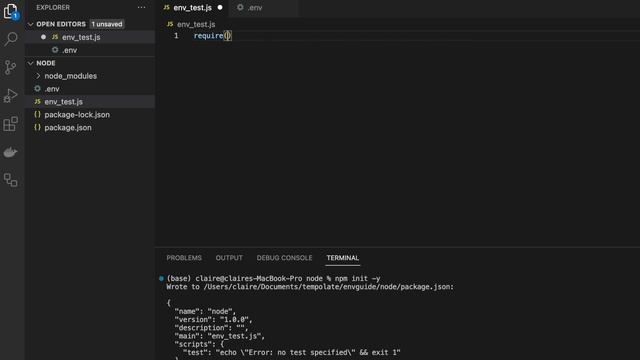Select .env in Open Editors list
This screenshot has width=640, height=360.
(90, 50)
